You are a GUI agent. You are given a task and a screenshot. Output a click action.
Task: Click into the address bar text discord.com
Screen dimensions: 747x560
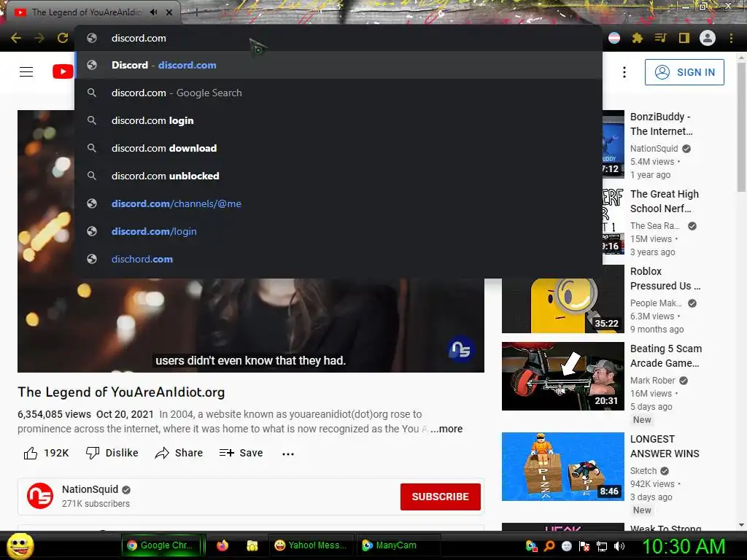(139, 38)
